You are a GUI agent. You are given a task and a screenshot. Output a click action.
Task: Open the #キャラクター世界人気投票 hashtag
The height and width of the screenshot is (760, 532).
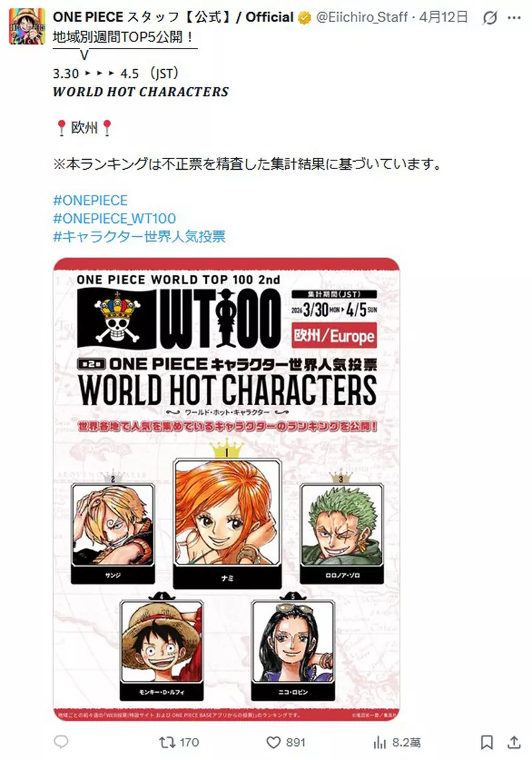pyautogui.click(x=140, y=236)
